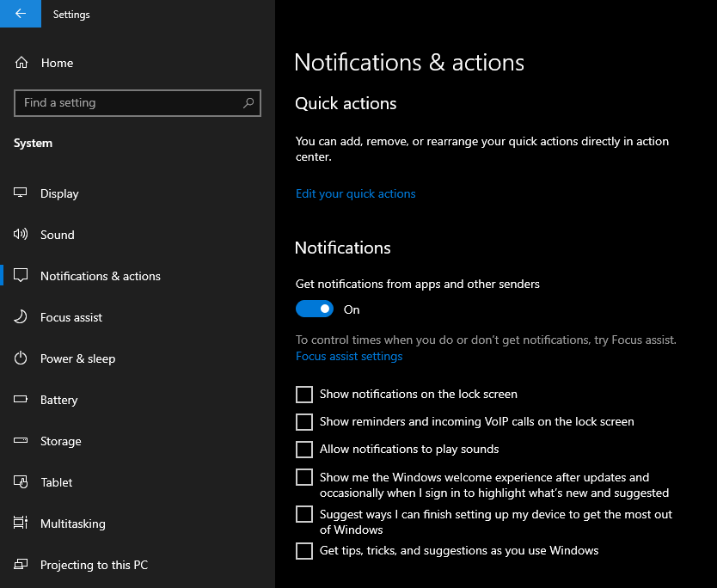717x588 pixels.
Task: Enable Show notifications on the lock screen
Action: tap(304, 394)
